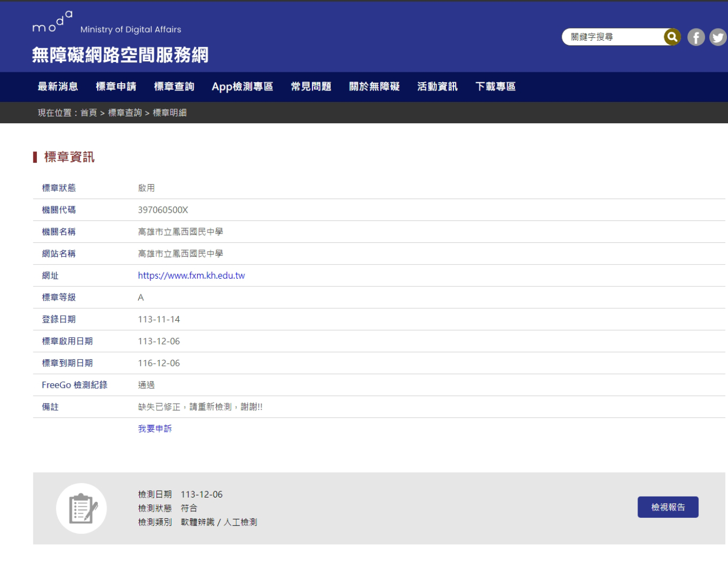Click the clipboard report icon
728x561 pixels.
(x=82, y=508)
